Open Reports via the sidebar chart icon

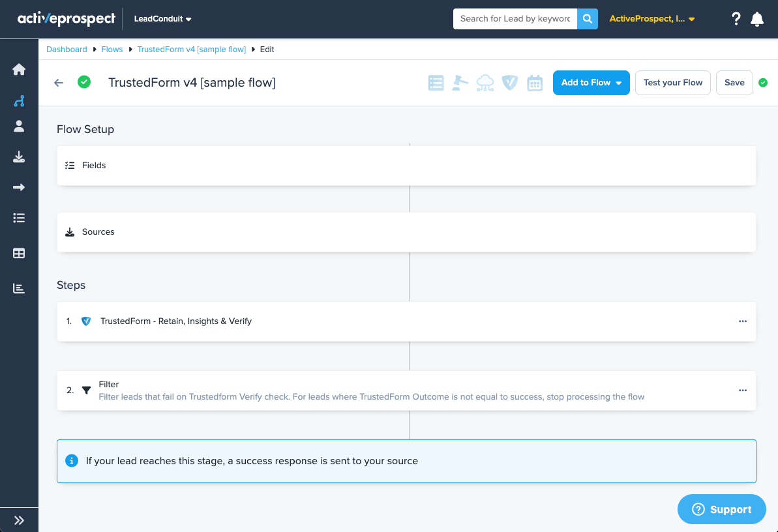pyautogui.click(x=19, y=288)
